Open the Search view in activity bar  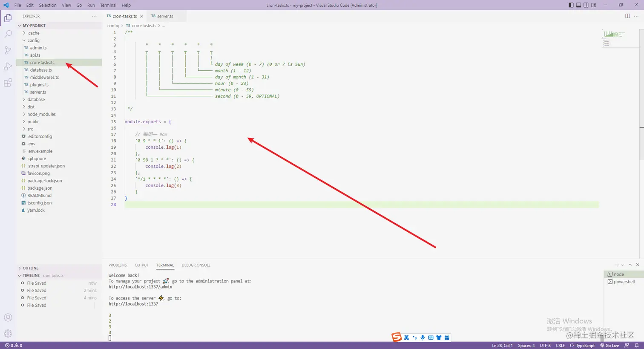coord(8,34)
